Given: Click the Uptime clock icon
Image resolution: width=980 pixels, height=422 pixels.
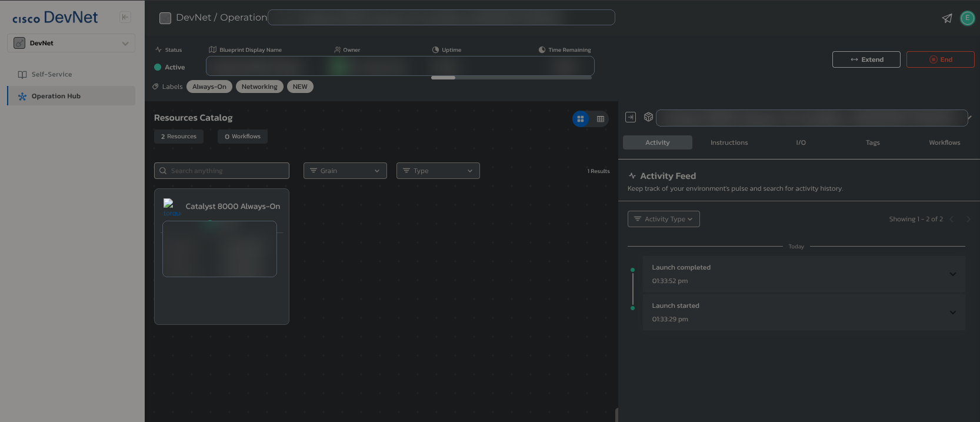Looking at the screenshot, I should pyautogui.click(x=435, y=50).
